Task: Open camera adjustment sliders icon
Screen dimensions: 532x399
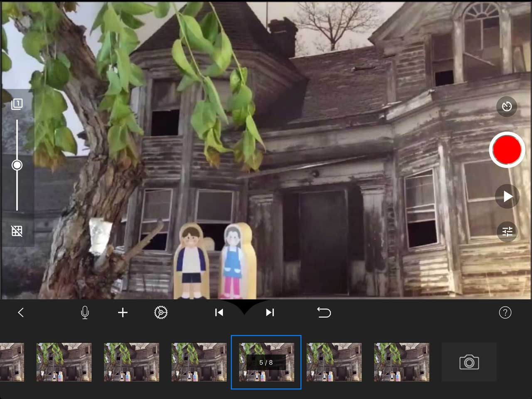Action: click(x=507, y=232)
